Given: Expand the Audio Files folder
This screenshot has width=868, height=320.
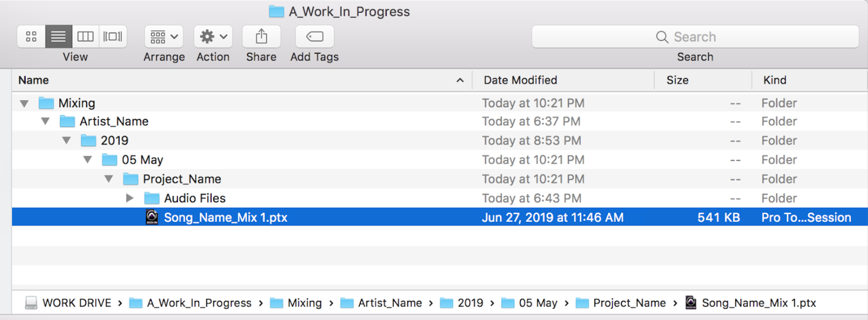Looking at the screenshot, I should (130, 198).
